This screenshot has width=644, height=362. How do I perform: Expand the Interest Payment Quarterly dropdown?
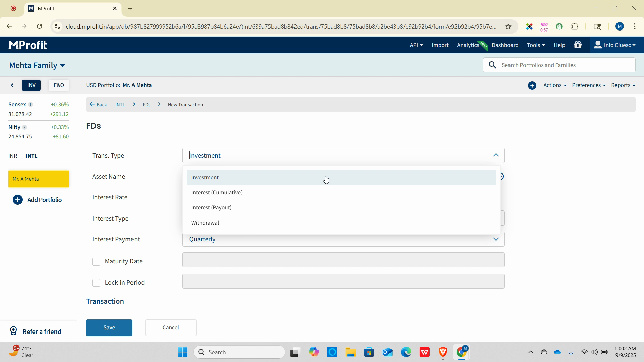click(343, 239)
